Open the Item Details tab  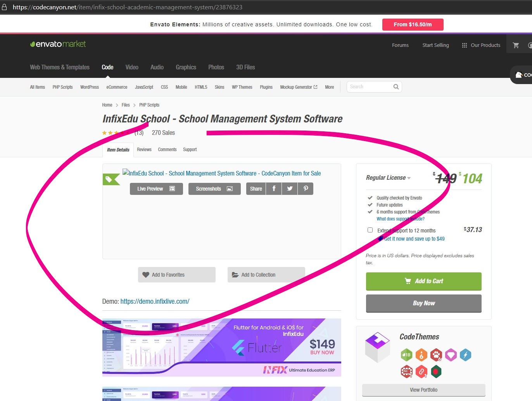[118, 150]
